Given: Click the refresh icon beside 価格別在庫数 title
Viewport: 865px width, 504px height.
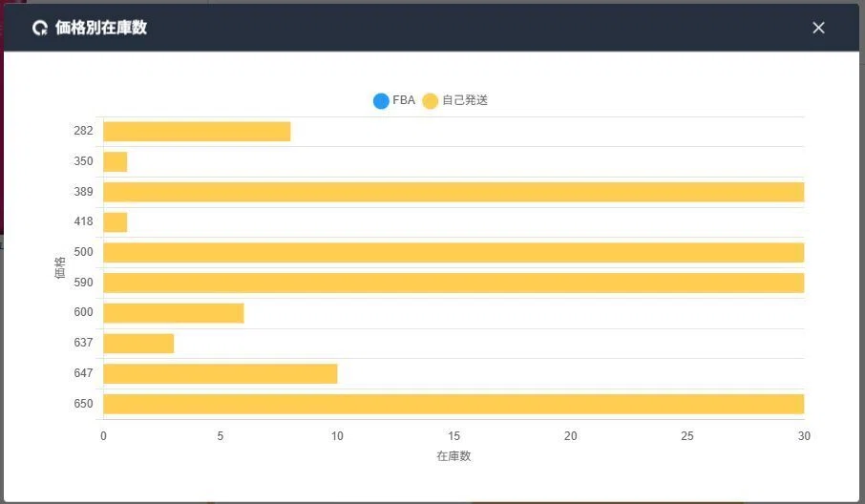Looking at the screenshot, I should (40, 28).
